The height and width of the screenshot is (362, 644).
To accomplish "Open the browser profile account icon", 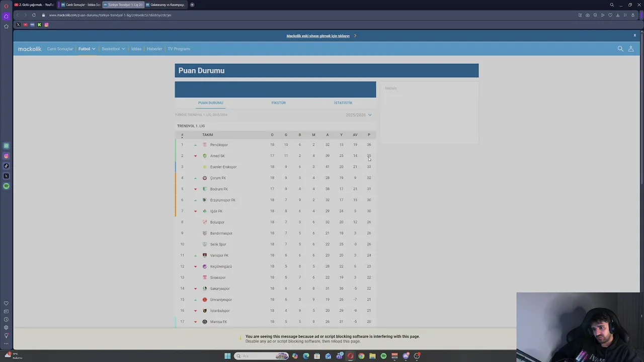I will click(633, 15).
